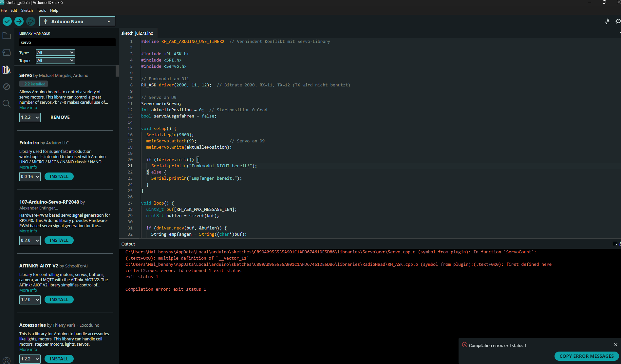Image resolution: width=621 pixels, height=364 pixels.
Task: Open More info for 107-Arduino-Servo-RP2040
Action: tap(28, 231)
